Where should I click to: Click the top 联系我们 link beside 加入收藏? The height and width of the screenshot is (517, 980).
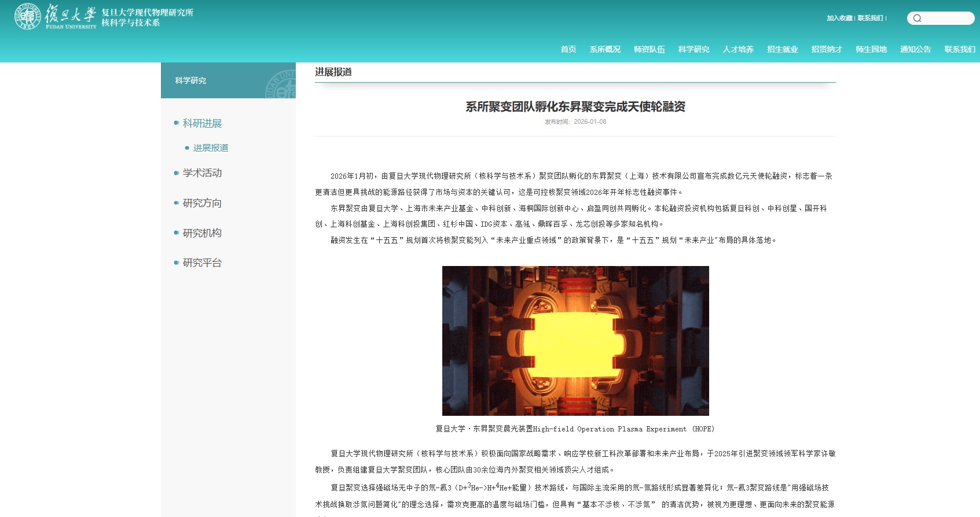[870, 19]
